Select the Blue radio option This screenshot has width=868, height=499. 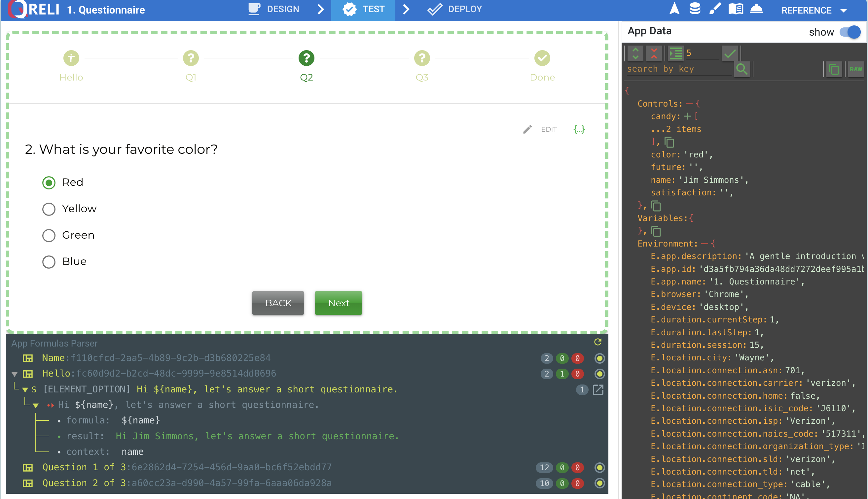(49, 261)
